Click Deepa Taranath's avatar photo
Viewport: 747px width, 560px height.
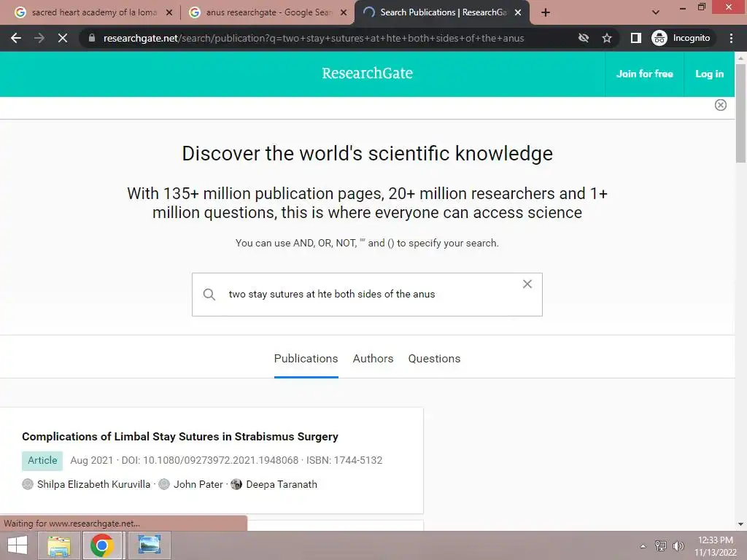(x=236, y=484)
